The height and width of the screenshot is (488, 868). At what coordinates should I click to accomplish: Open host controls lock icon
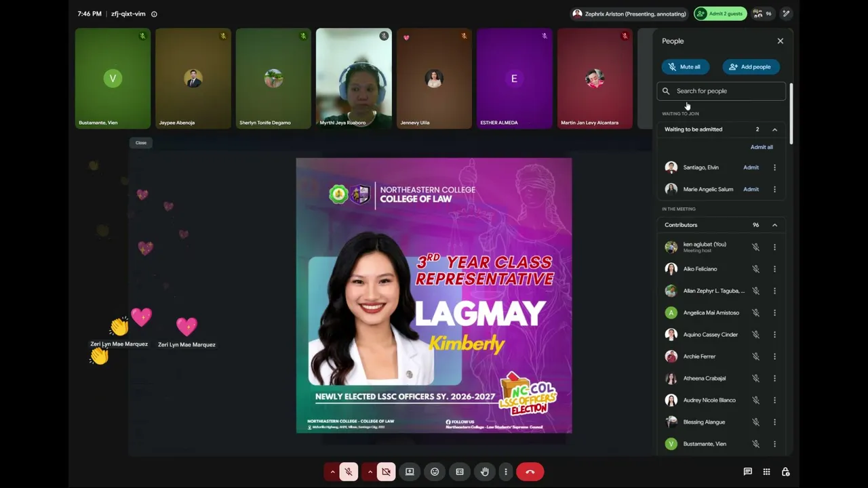(785, 472)
